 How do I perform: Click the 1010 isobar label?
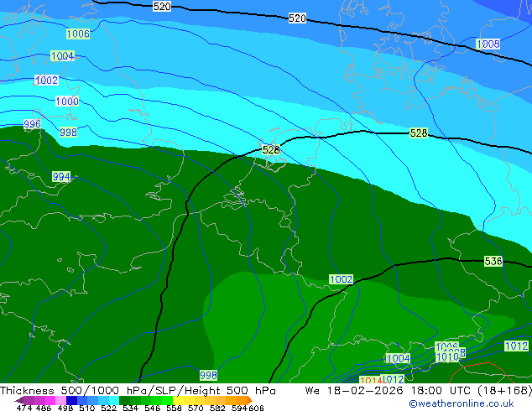point(447,357)
